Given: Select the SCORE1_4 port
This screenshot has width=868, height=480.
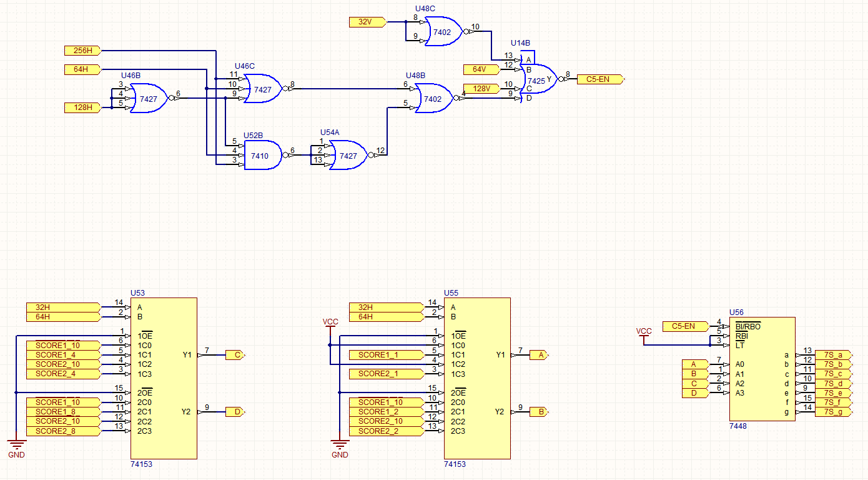Looking at the screenshot, I should click(x=63, y=355).
